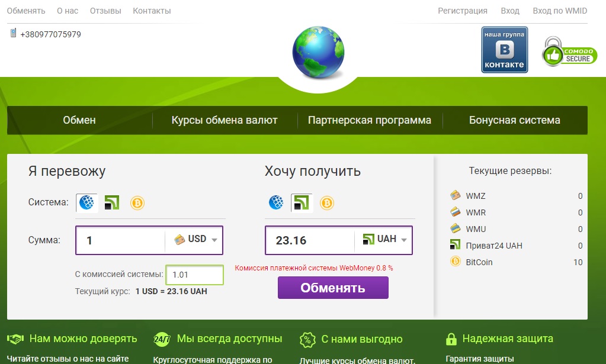Click the BitCoin reserve icon
The height and width of the screenshot is (364, 606).
pyautogui.click(x=456, y=262)
